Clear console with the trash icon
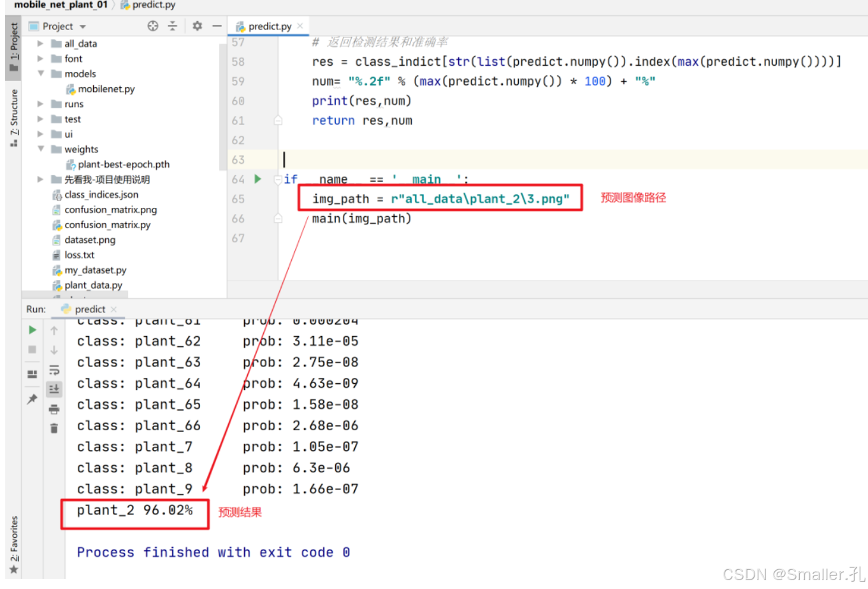 (x=54, y=428)
